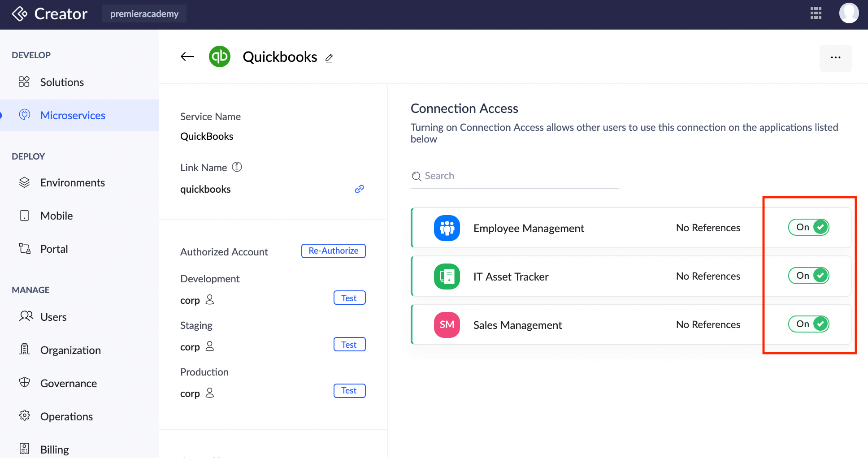Viewport: 868px width, 458px height.
Task: Click the edit pencil beside Quickbooks title
Action: tap(329, 58)
